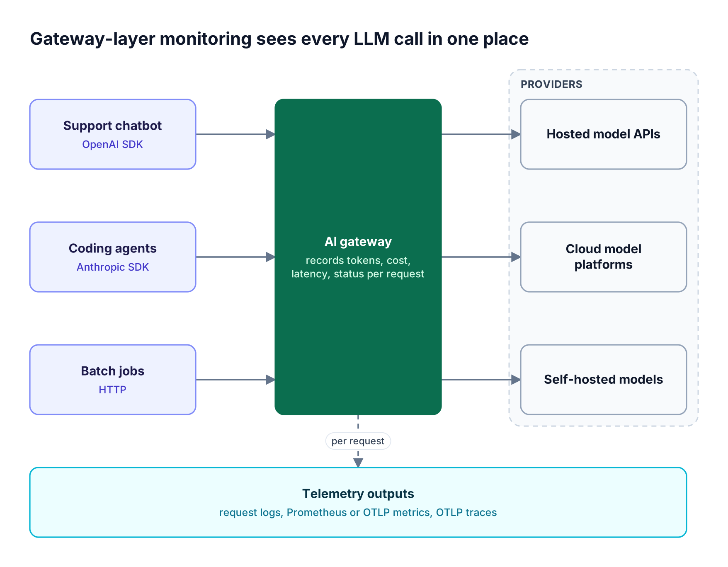The height and width of the screenshot is (567, 728).
Task: Click the records tokens, cost description text
Action: pyautogui.click(x=358, y=267)
